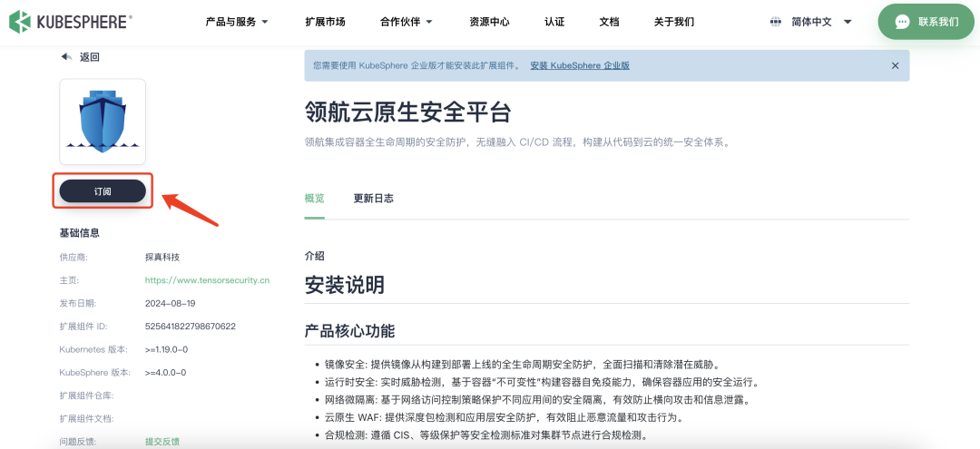Open 扩展市场 in the navigation
The height and width of the screenshot is (449, 980).
325,22
